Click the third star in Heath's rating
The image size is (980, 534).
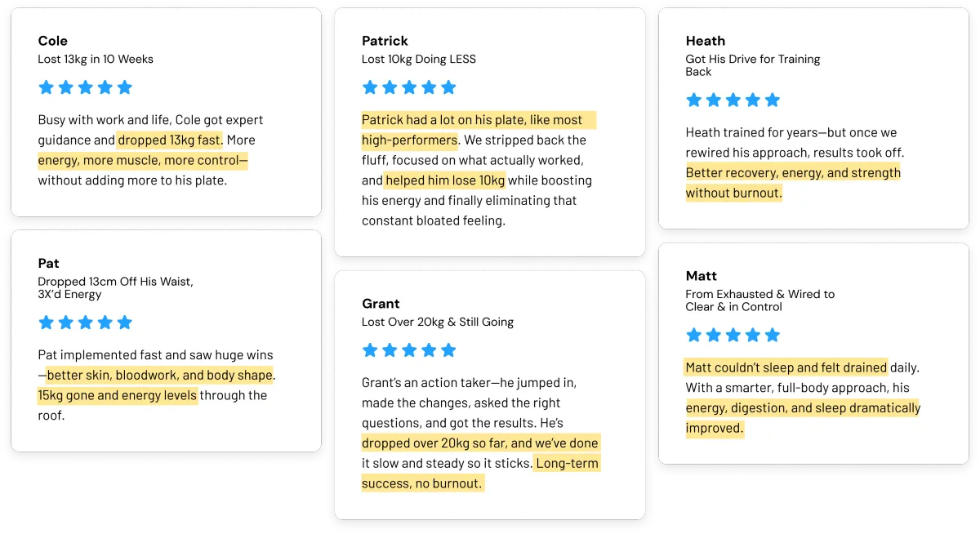coord(733,100)
